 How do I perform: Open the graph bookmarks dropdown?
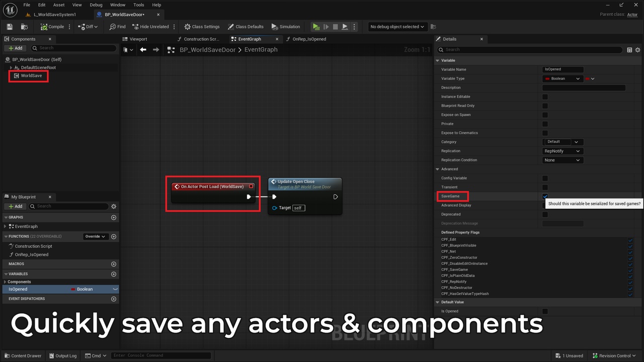coord(128,50)
